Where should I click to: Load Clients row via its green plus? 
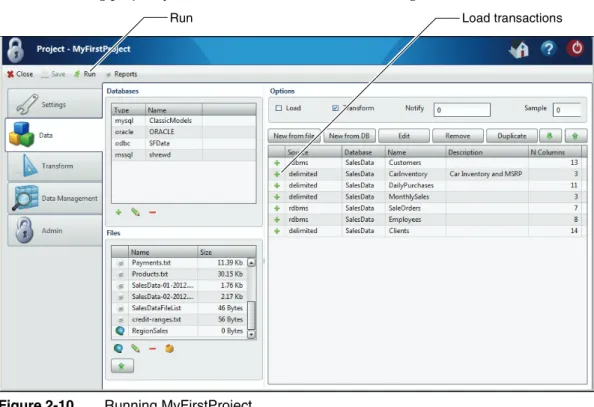tap(277, 231)
